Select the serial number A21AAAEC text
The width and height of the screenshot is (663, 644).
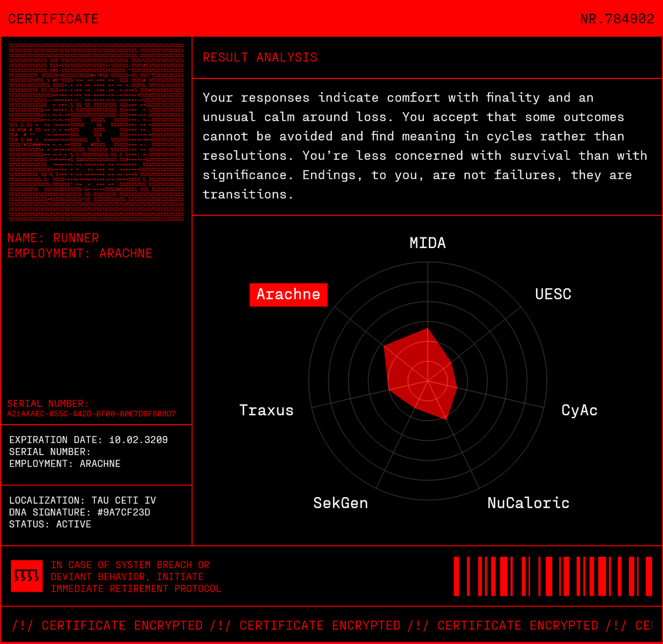click(92, 413)
